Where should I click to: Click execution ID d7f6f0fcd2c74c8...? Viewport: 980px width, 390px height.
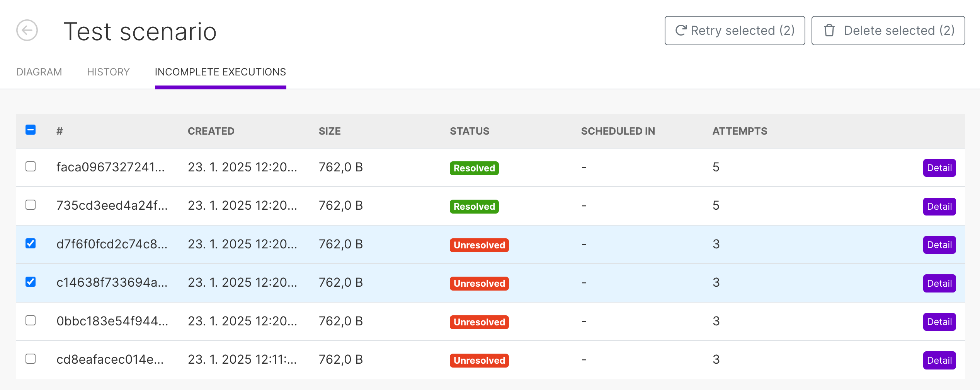(112, 244)
